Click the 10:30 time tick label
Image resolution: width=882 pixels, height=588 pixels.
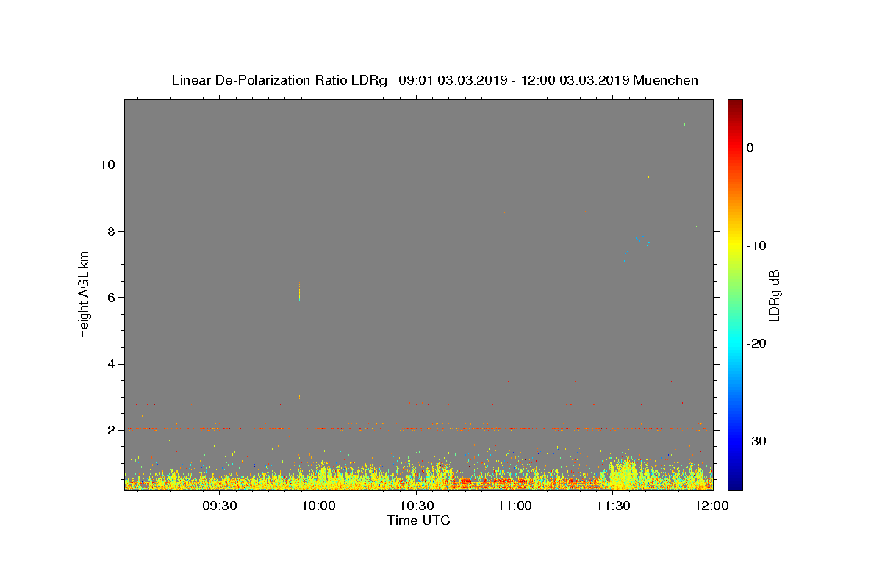(416, 506)
